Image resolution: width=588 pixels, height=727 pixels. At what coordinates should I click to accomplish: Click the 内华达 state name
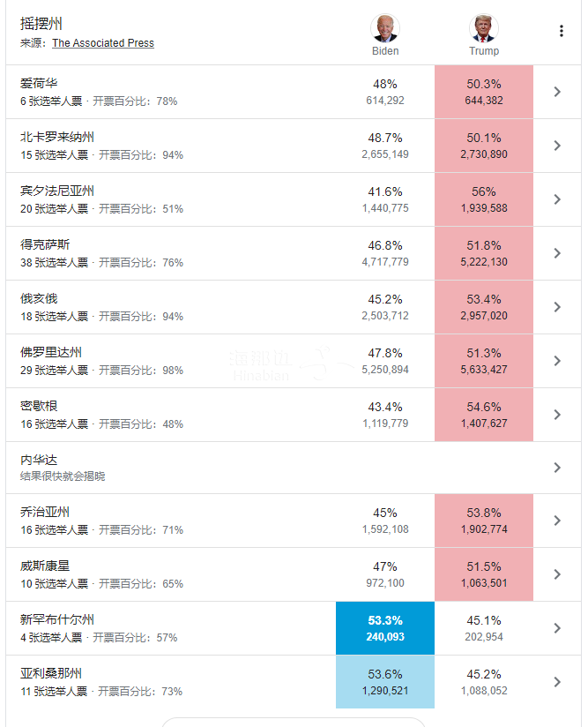tap(39, 460)
